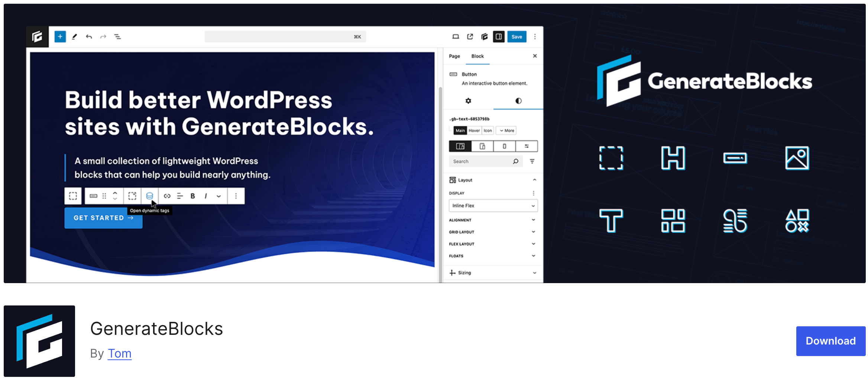Expand the FLOATS section
This screenshot has width=868, height=378.
click(493, 256)
